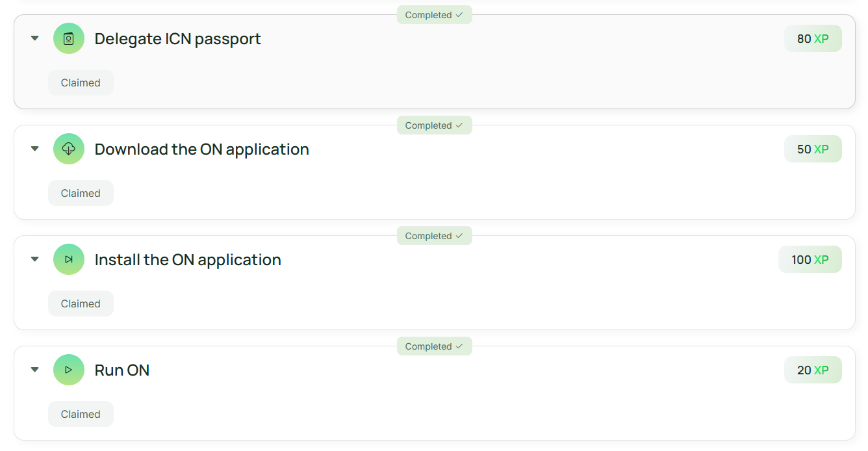Click the 'Download the ON application' title
This screenshot has height=451, width=868.
(201, 149)
